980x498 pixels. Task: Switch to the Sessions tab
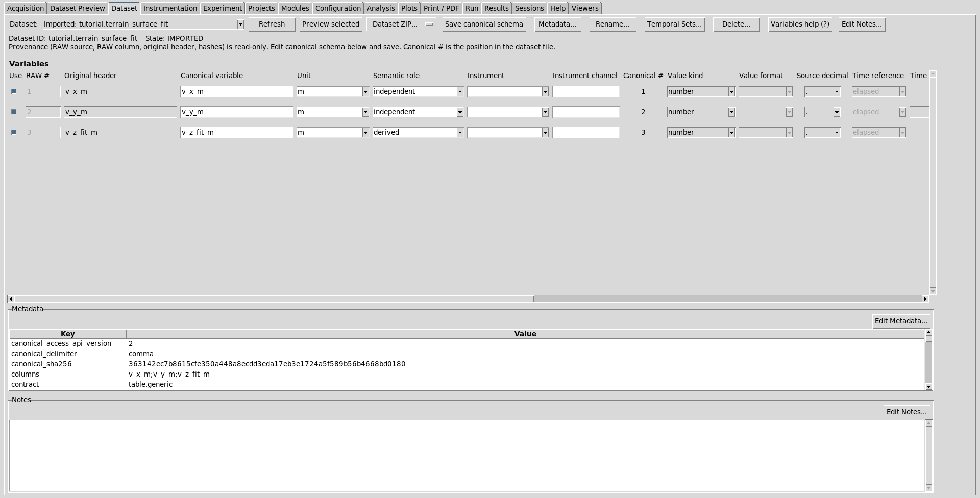pos(529,8)
